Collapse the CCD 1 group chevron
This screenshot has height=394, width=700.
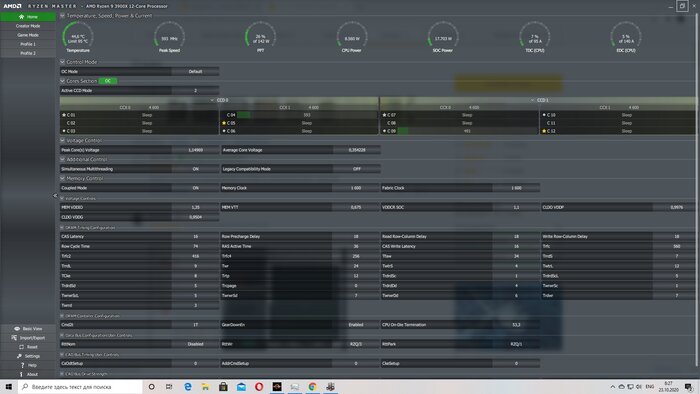coord(532,100)
